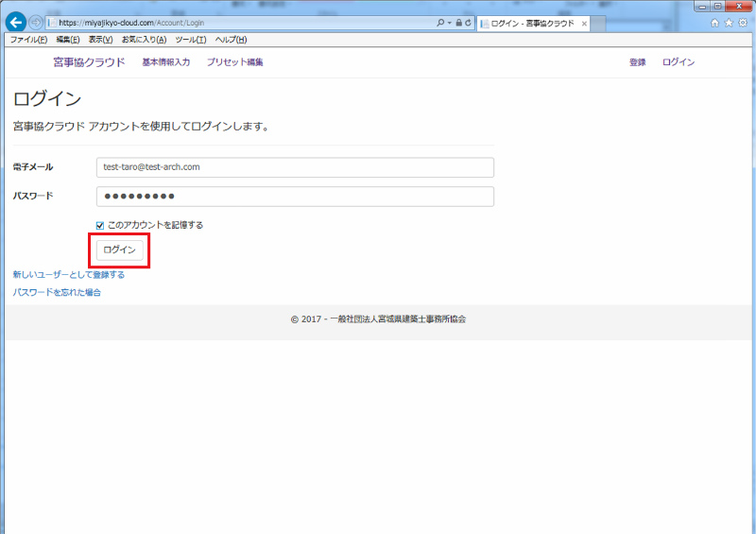
Task: Click the page icon beside the URL
Action: [52, 23]
